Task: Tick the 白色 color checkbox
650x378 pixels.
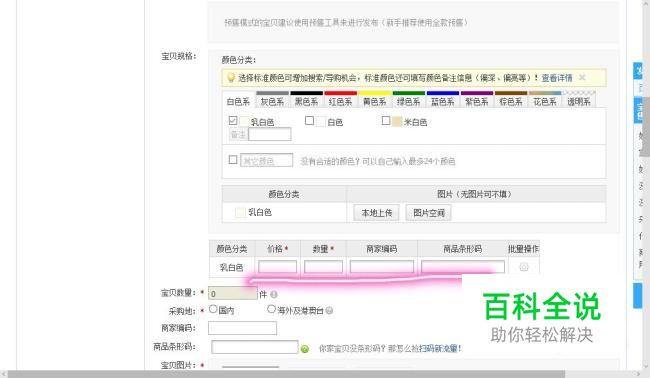Action: [309, 121]
